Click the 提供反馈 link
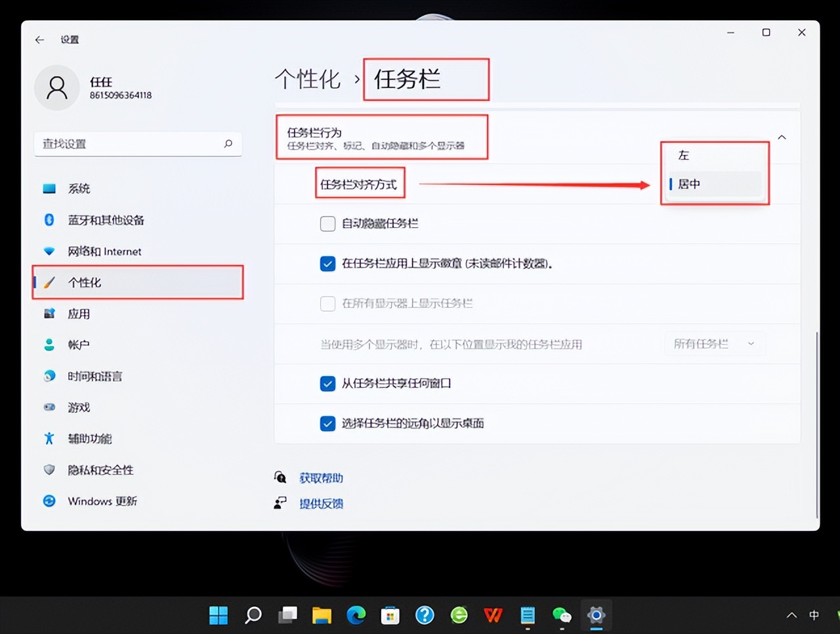This screenshot has height=634, width=840. (321, 503)
